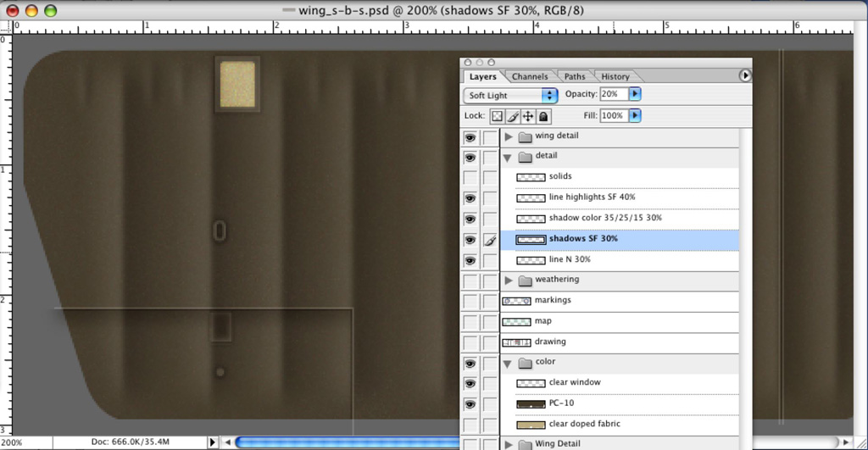
Task: Click the wing detail folder icon
Action: pyautogui.click(x=525, y=136)
